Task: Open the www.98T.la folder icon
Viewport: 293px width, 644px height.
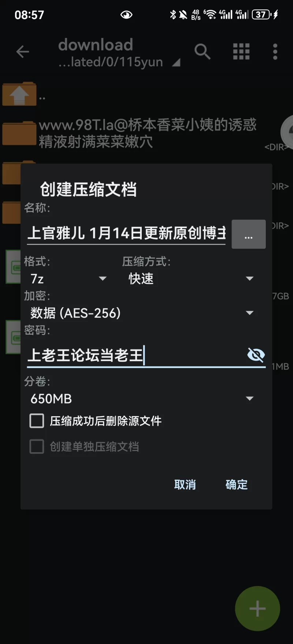Action: pyautogui.click(x=19, y=133)
